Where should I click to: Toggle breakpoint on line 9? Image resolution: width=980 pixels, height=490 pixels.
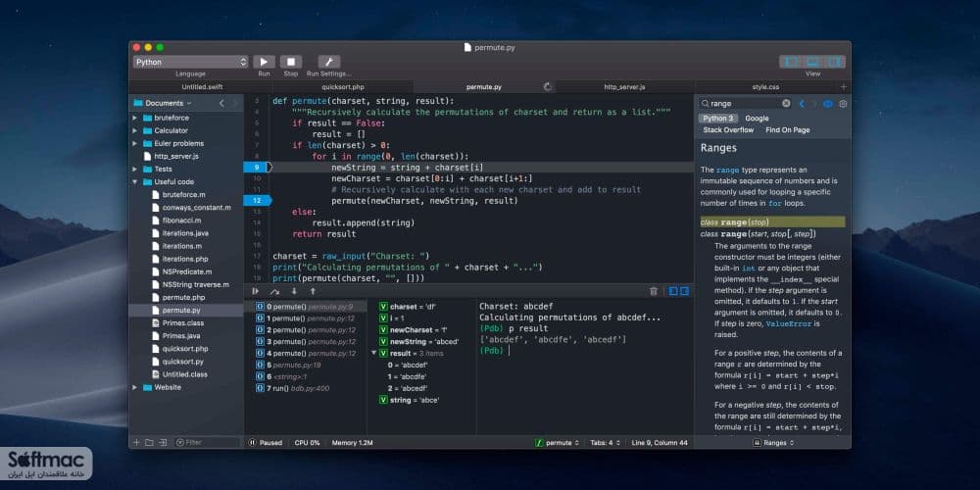point(257,167)
